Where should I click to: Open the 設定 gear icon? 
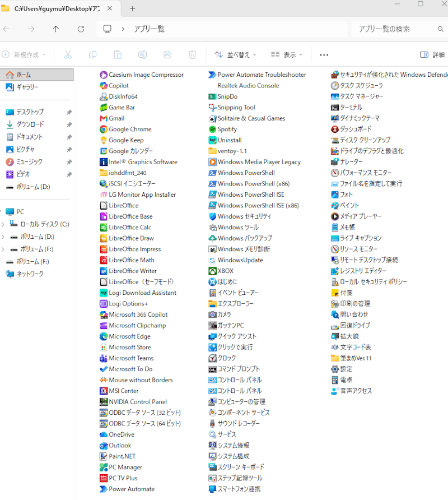point(334,369)
